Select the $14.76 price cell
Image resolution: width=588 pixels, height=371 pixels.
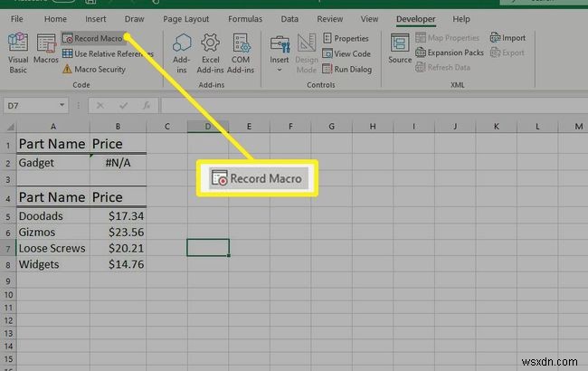tap(119, 264)
